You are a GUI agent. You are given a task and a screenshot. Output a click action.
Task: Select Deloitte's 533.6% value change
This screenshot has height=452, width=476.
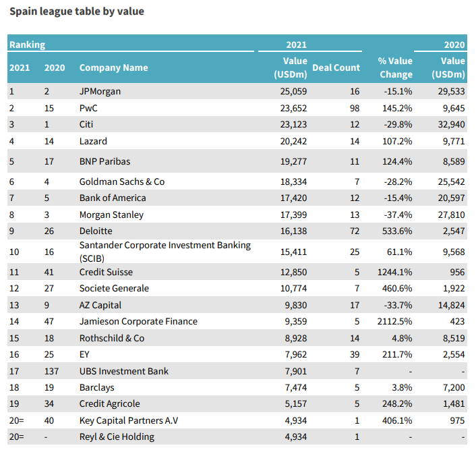tap(398, 231)
